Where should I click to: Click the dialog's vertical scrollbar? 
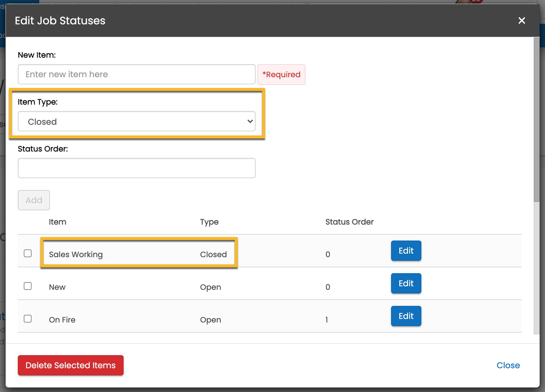pos(536,120)
